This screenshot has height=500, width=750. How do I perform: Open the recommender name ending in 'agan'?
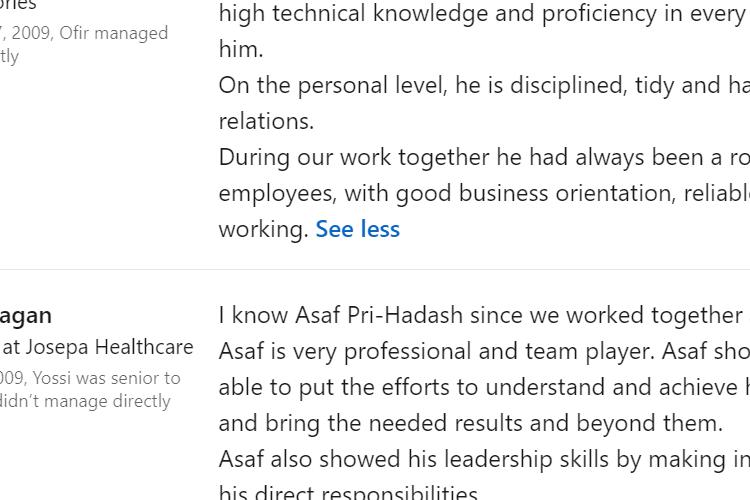click(25, 316)
